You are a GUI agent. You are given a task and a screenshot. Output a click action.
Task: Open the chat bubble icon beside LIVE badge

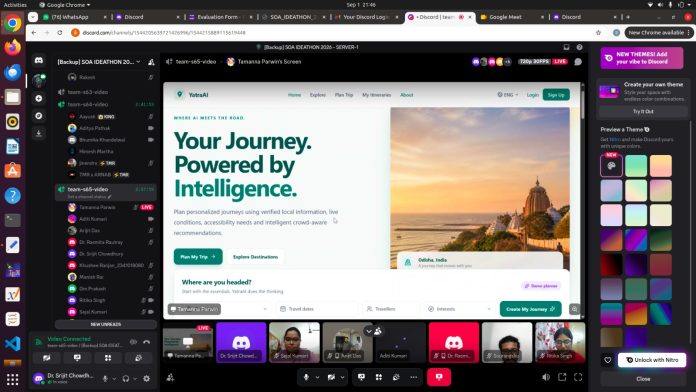(578, 62)
